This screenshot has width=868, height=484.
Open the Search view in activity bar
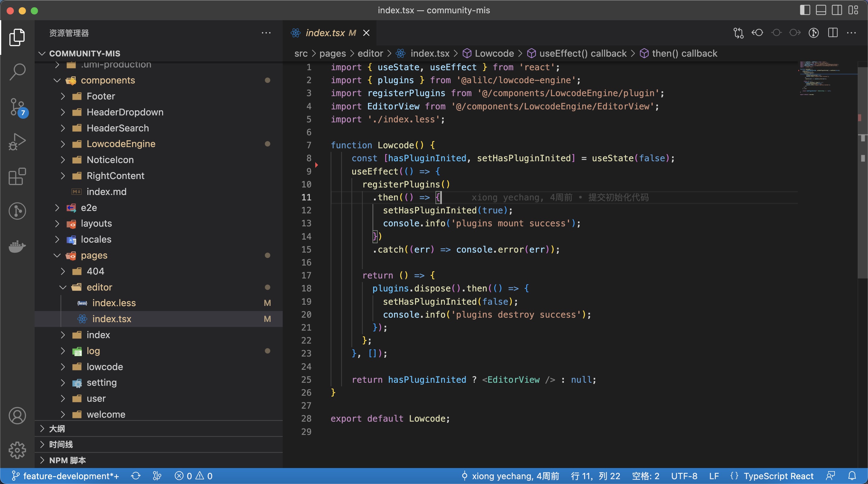coord(17,72)
